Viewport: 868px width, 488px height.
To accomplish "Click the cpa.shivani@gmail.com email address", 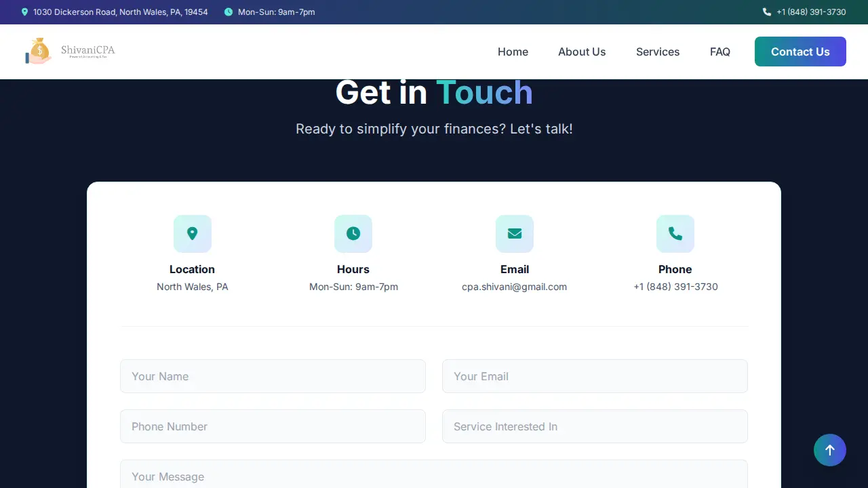I will tap(515, 287).
